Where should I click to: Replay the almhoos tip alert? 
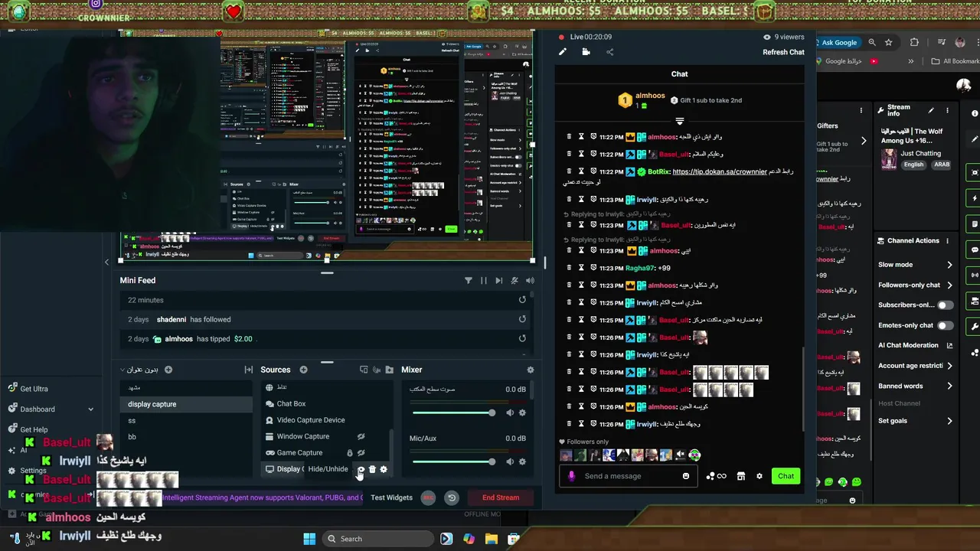point(522,338)
